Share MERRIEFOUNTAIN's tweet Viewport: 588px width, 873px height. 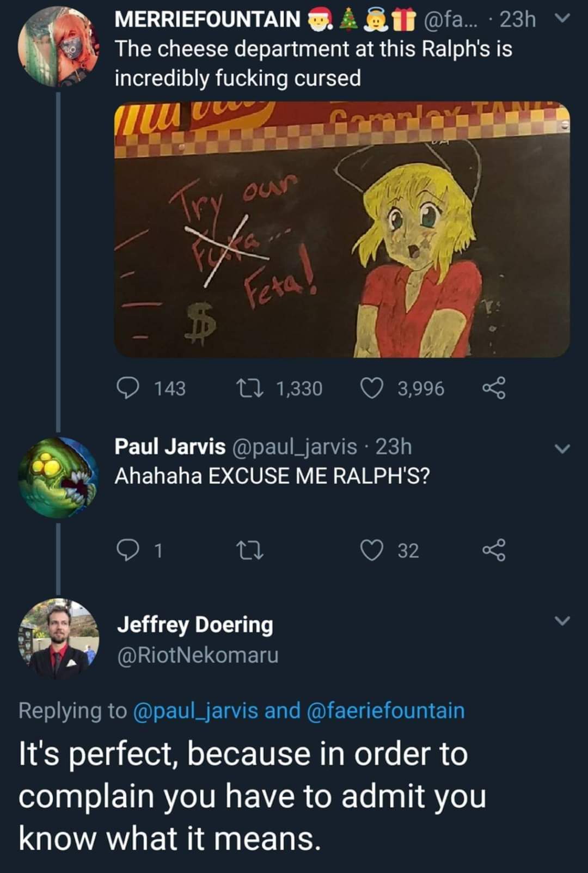coord(494,388)
